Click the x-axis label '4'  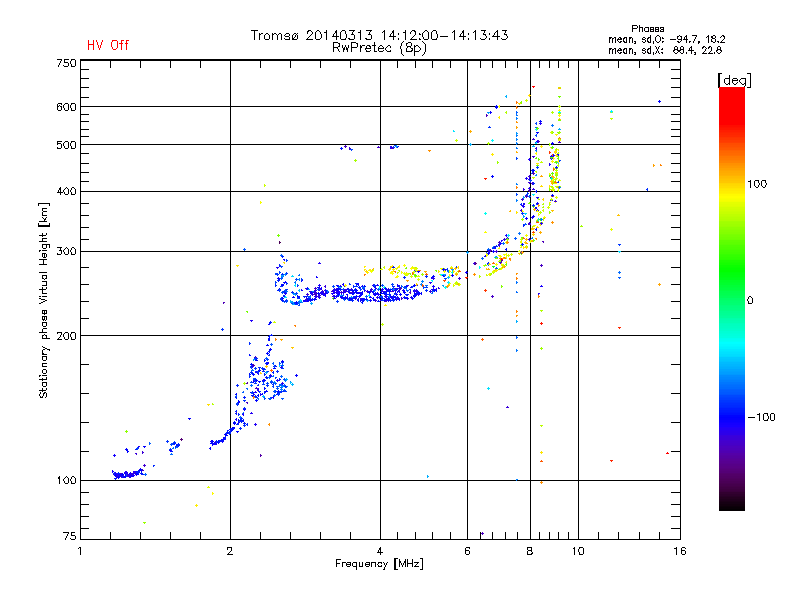(380, 551)
